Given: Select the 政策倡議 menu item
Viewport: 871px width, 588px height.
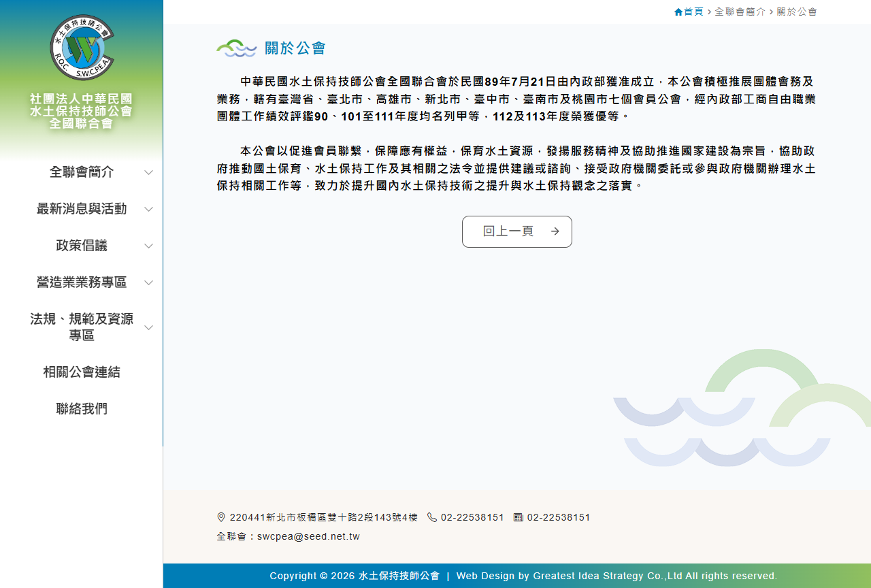Looking at the screenshot, I should [82, 246].
